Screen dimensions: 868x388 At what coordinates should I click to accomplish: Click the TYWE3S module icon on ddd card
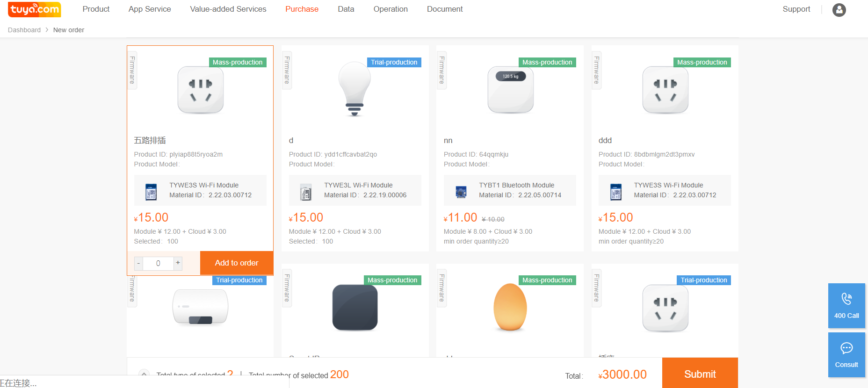[615, 191]
